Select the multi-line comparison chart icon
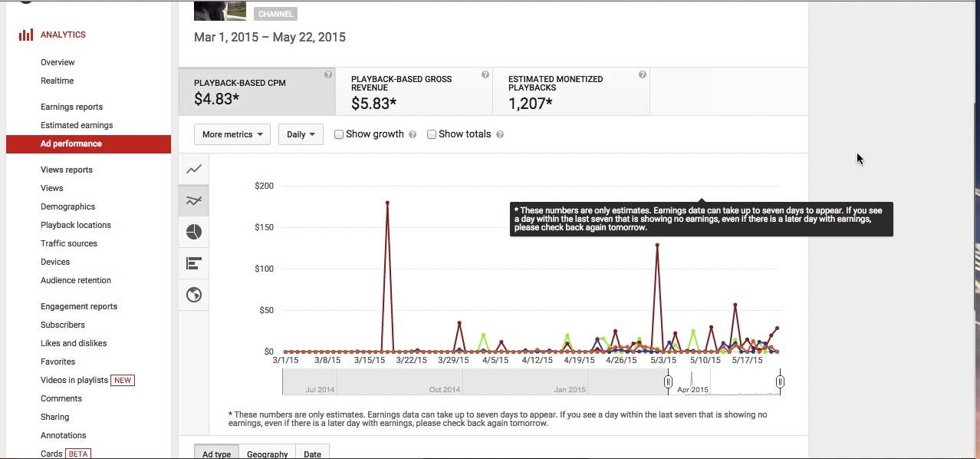Viewport: 980px width, 459px height. point(194,200)
